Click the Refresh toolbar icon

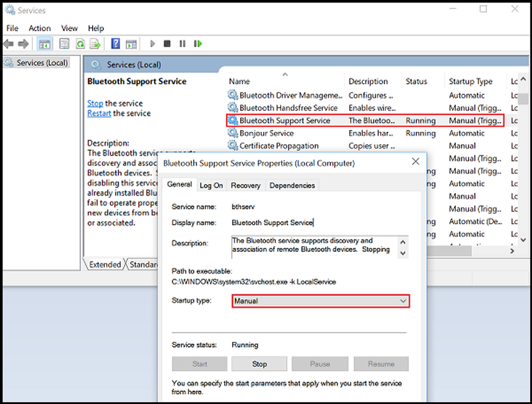click(x=80, y=44)
